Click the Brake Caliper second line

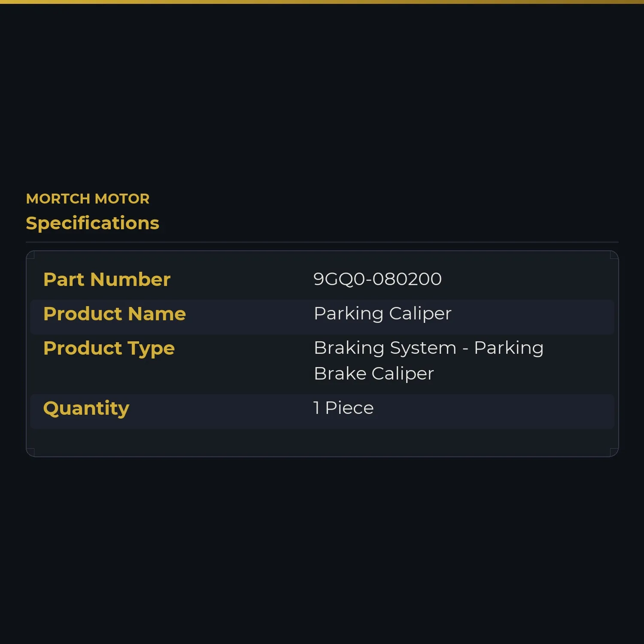pos(374,374)
